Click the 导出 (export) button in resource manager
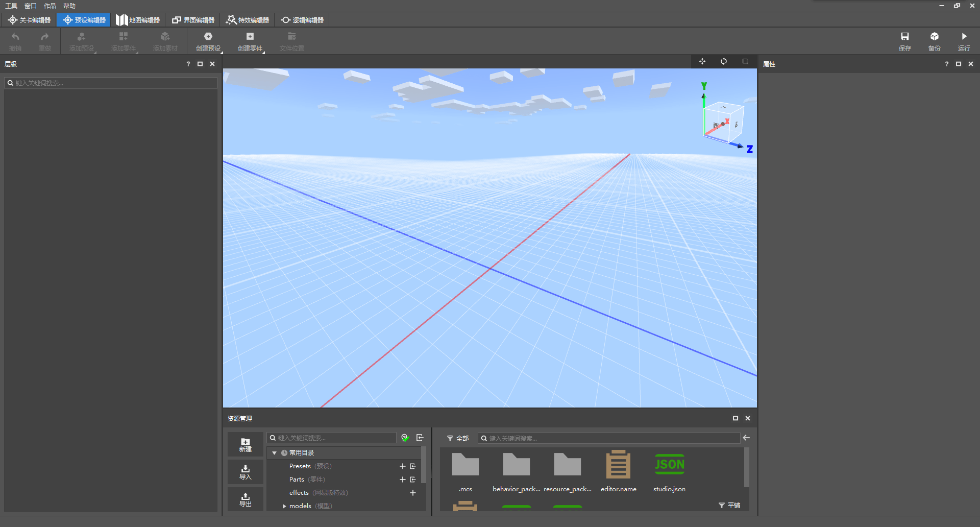The width and height of the screenshot is (980, 527). (x=246, y=499)
